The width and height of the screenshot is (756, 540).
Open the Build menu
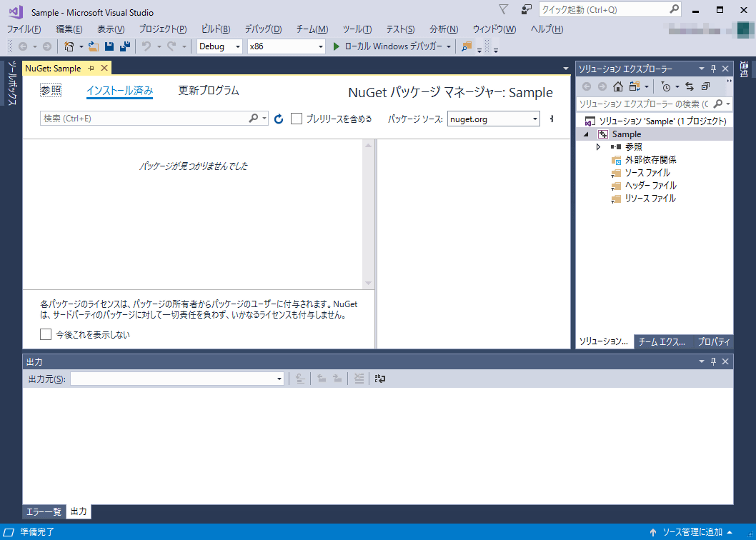[216, 29]
